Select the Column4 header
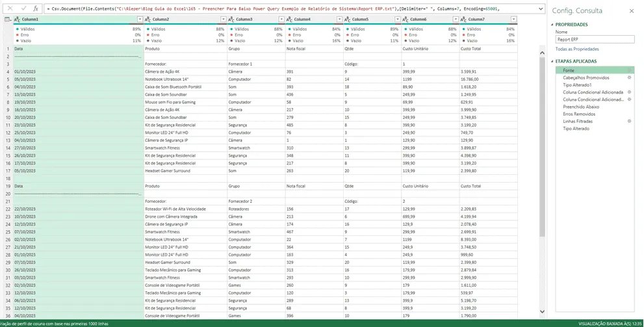 pos(314,20)
